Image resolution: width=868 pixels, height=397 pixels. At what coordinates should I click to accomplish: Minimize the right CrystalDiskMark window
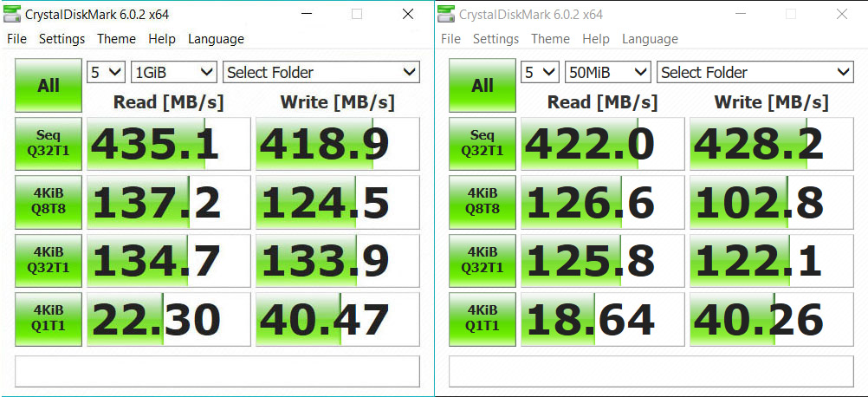740,15
